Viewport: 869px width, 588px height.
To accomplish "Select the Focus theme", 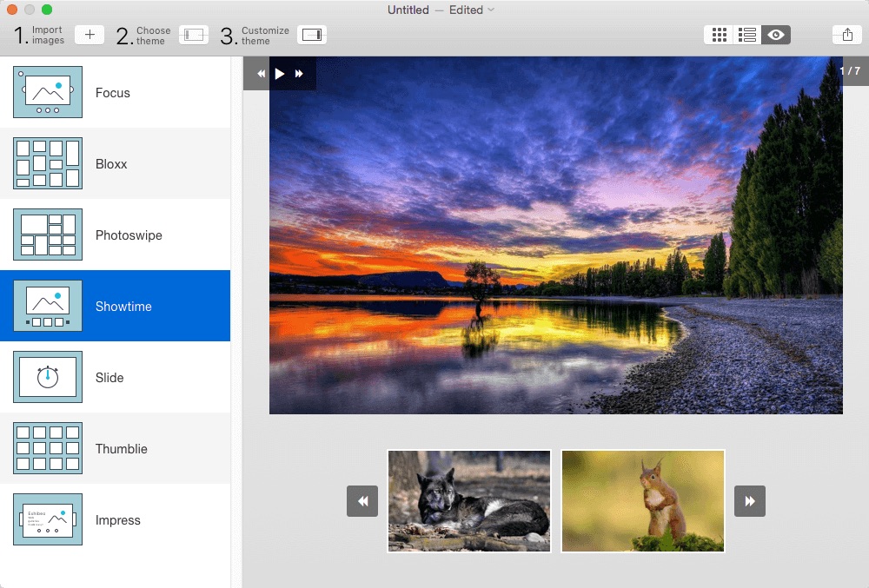I will pos(116,92).
